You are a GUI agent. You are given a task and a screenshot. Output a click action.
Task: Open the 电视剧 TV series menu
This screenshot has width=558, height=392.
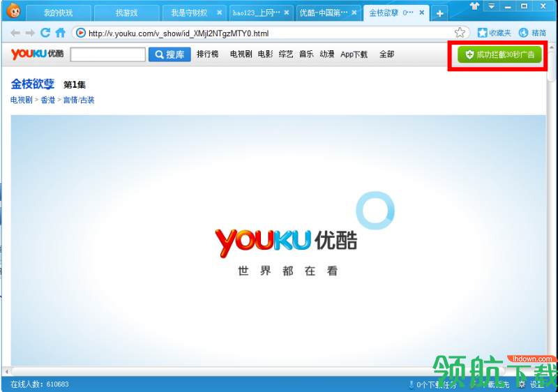241,54
